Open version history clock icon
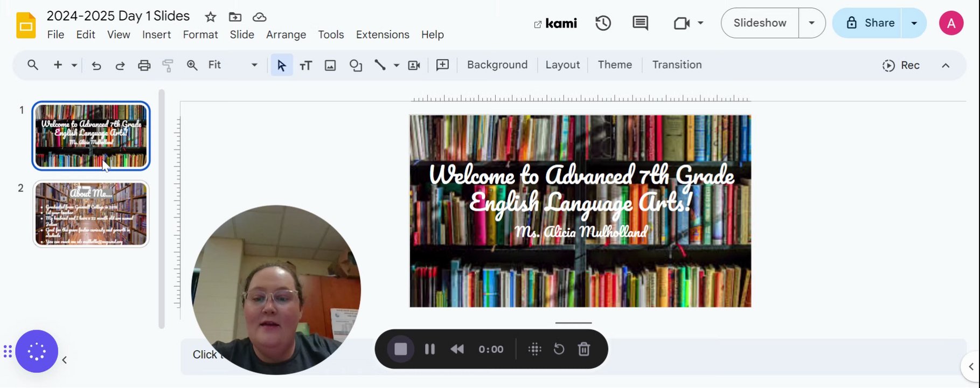Screen dimensions: 980x388 point(603,23)
